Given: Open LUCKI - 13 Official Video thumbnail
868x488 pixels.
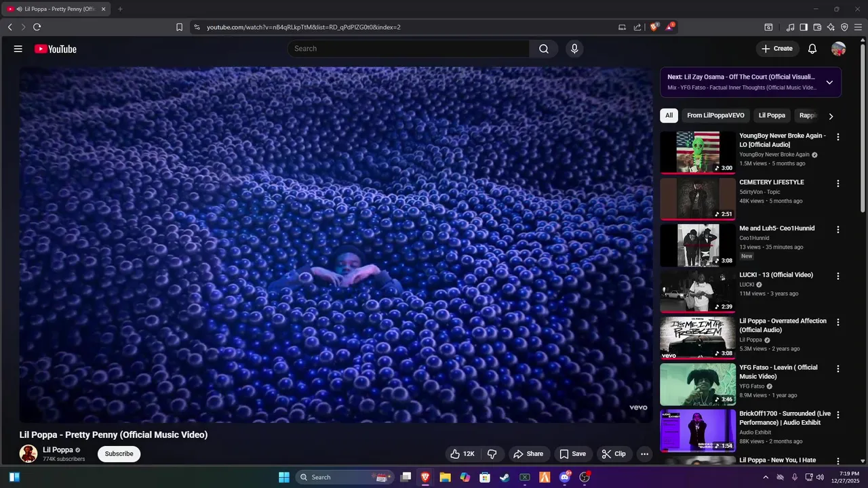Looking at the screenshot, I should [698, 291].
